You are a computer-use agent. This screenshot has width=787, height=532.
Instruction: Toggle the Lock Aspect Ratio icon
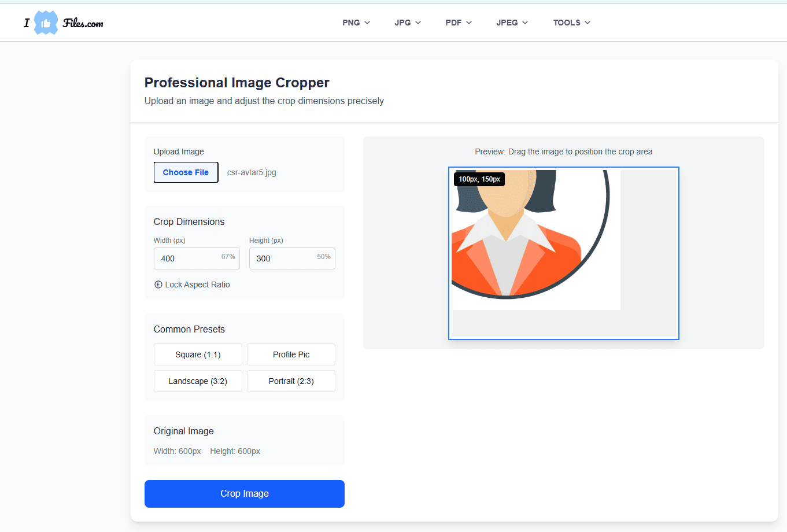158,285
